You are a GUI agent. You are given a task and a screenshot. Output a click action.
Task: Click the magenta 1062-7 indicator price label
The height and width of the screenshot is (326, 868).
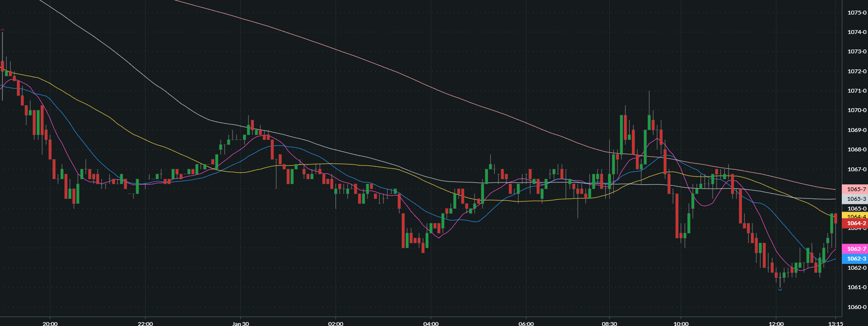tap(856, 249)
